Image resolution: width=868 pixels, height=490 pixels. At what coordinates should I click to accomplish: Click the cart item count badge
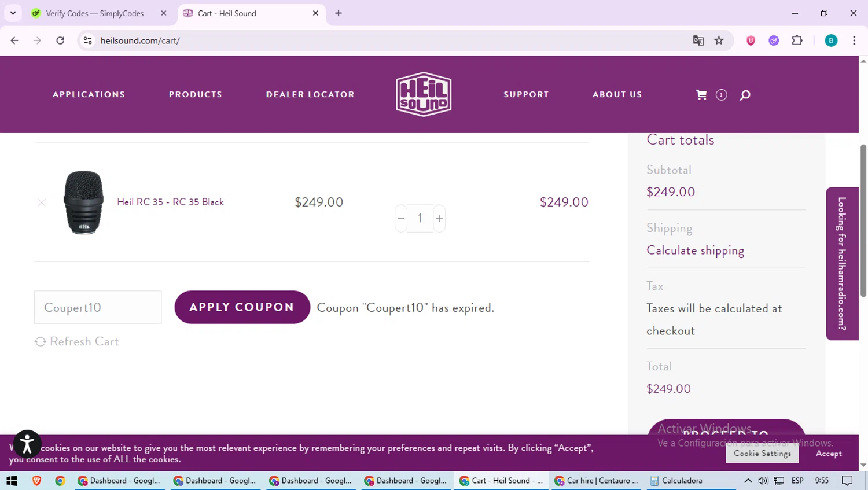(x=721, y=95)
